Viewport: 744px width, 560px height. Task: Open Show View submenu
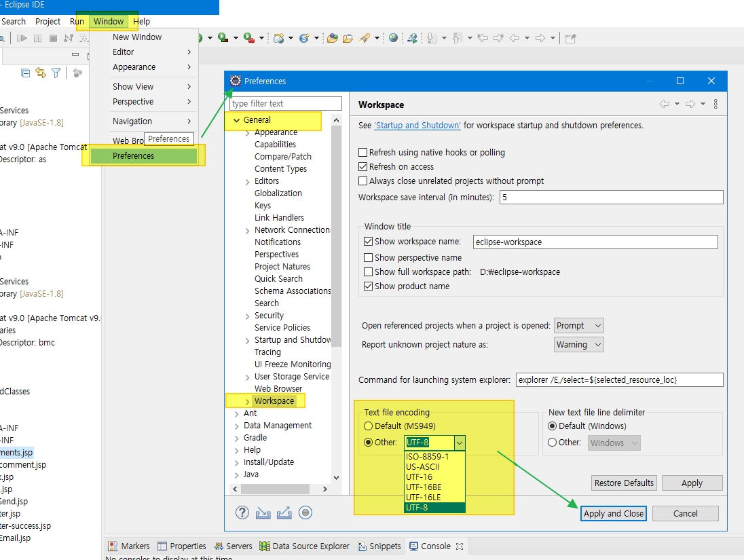click(x=143, y=86)
